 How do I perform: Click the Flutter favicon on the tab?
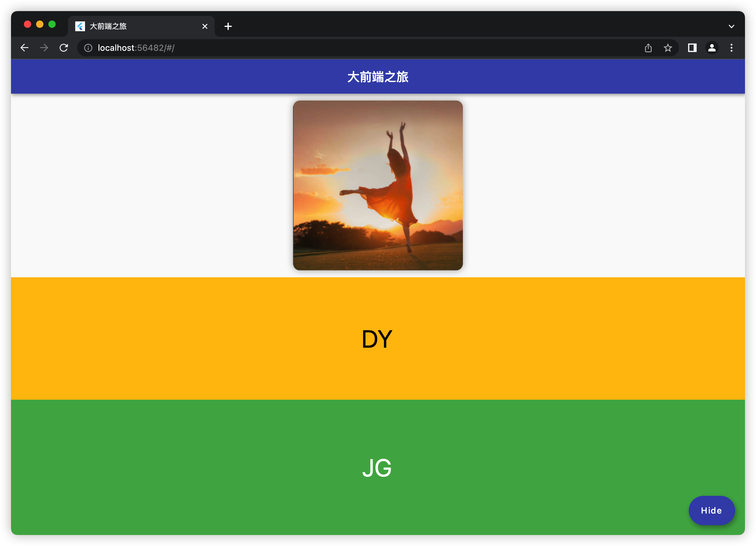pyautogui.click(x=80, y=26)
